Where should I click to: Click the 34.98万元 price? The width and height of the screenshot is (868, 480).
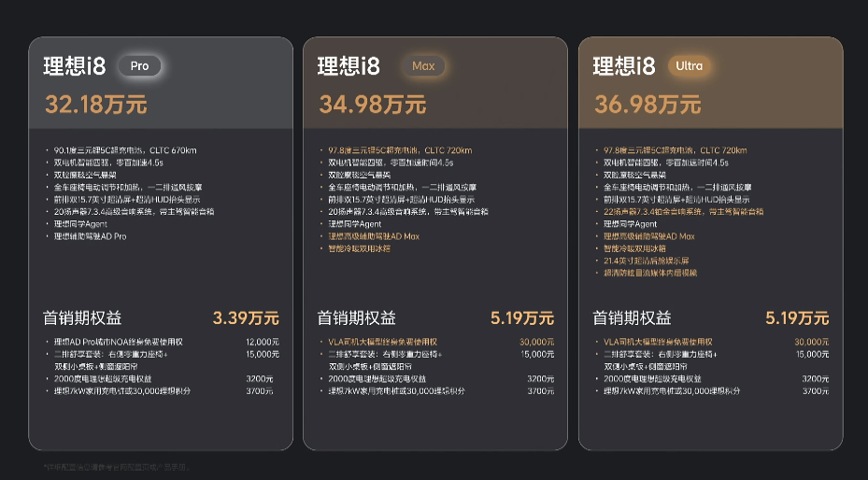373,104
